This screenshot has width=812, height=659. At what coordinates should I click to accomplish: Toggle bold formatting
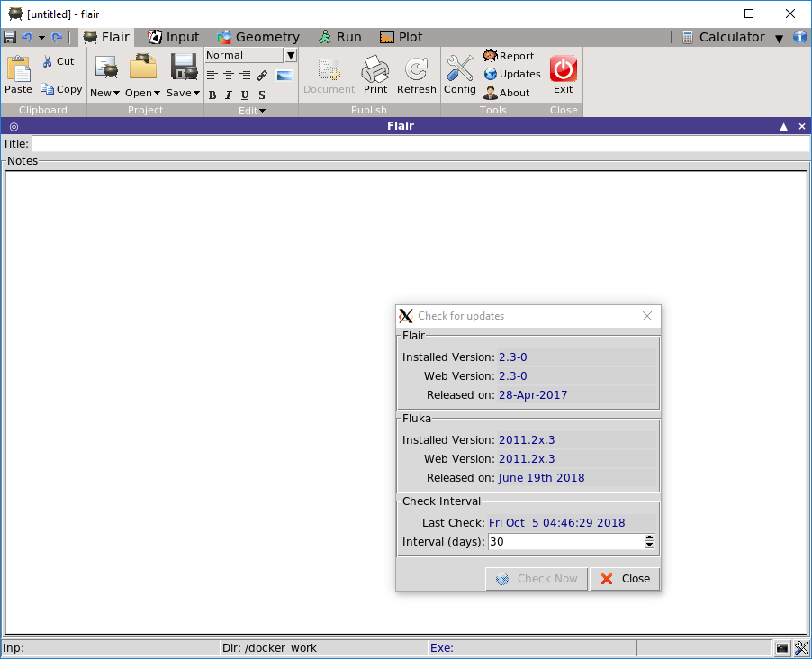point(212,95)
